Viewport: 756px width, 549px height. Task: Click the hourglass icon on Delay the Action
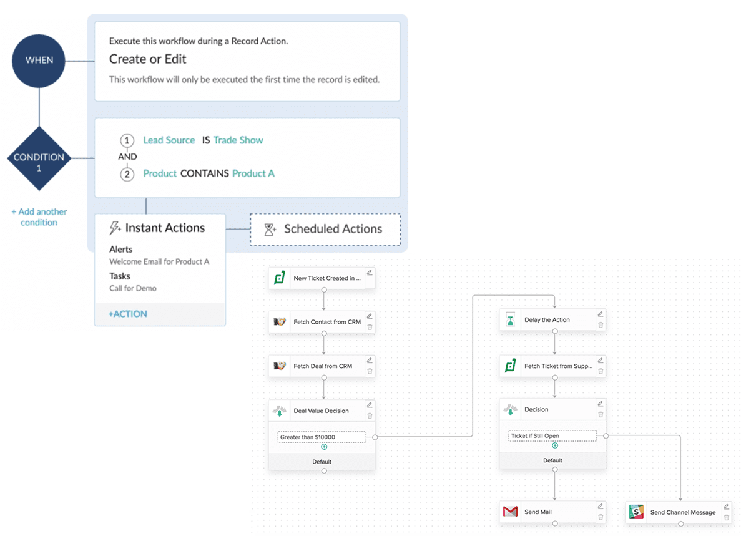(511, 320)
